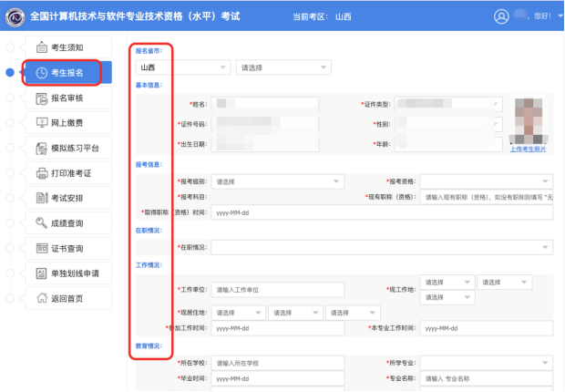The image size is (565, 392).
Task: Open the third 现工作地 dropdown on lower row
Action: (x=447, y=297)
